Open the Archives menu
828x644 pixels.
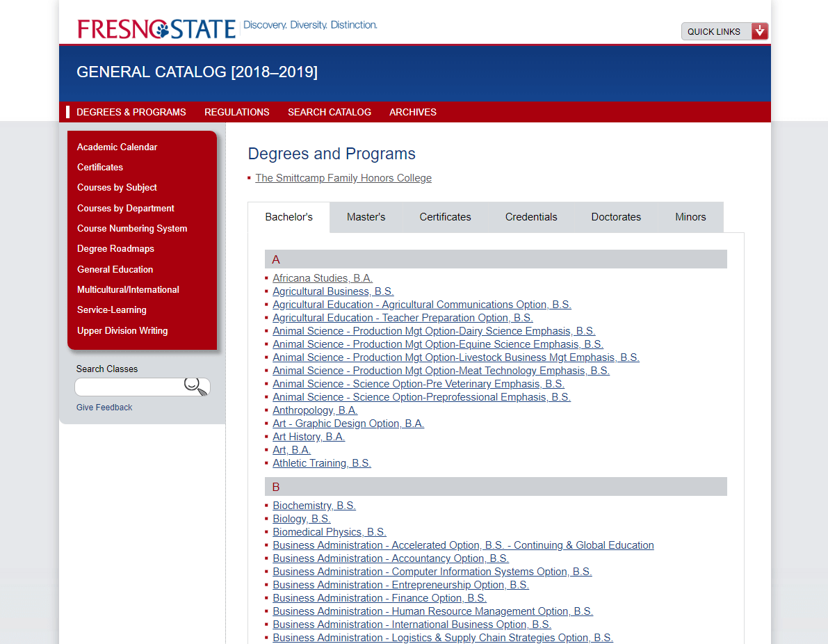click(412, 112)
